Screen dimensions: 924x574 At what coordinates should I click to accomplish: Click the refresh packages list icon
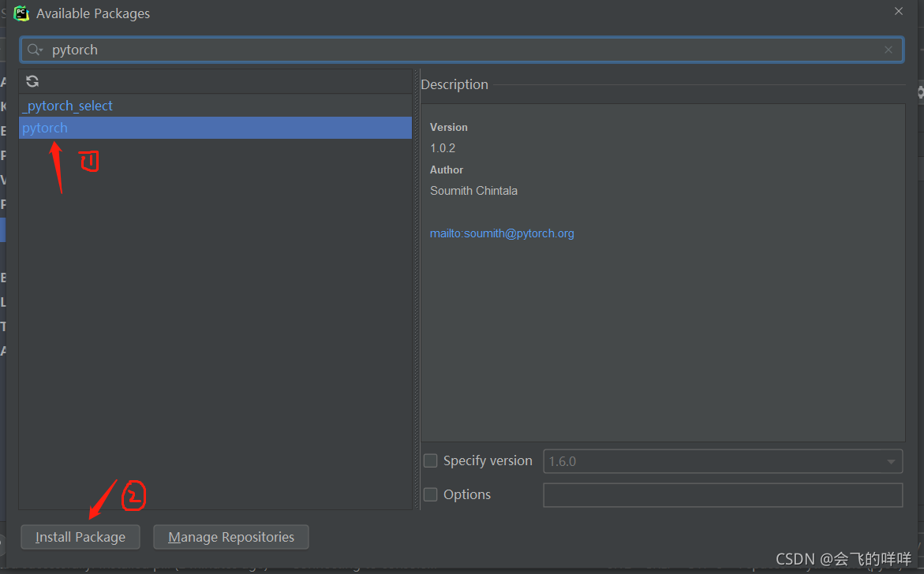(32, 81)
